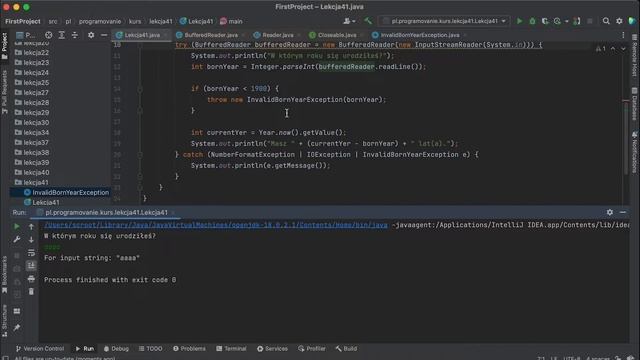Rerun program in Run panel
The width and height of the screenshot is (640, 360).
(17, 226)
